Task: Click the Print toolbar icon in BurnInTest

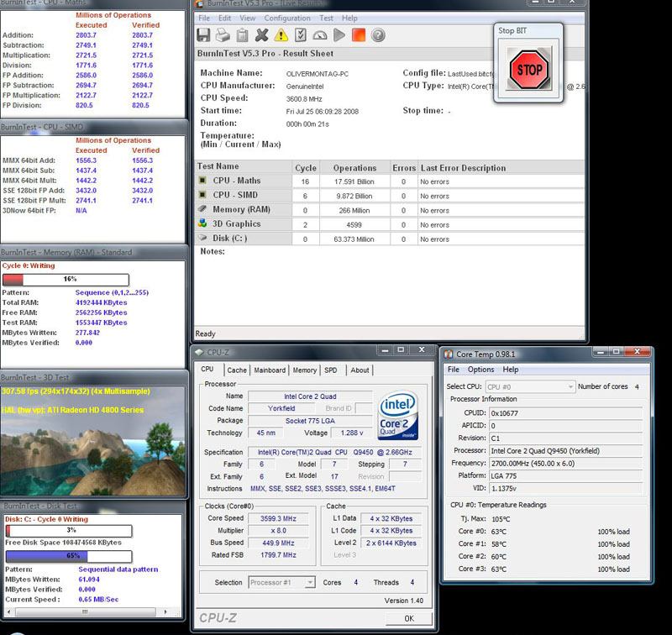Action: pyautogui.click(x=223, y=35)
